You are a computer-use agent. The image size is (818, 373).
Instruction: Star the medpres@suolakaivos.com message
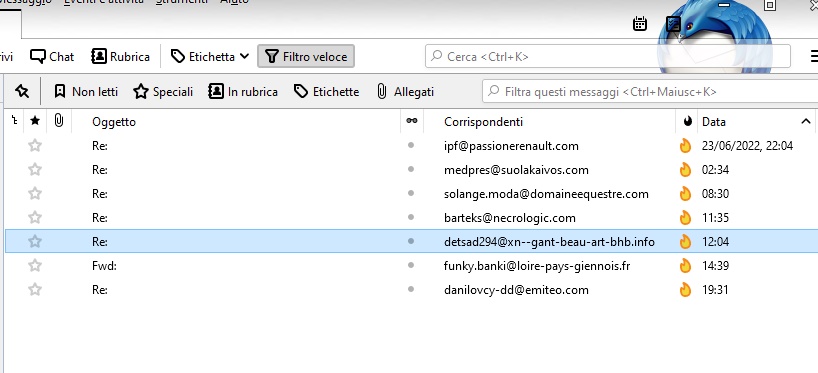[x=35, y=170]
